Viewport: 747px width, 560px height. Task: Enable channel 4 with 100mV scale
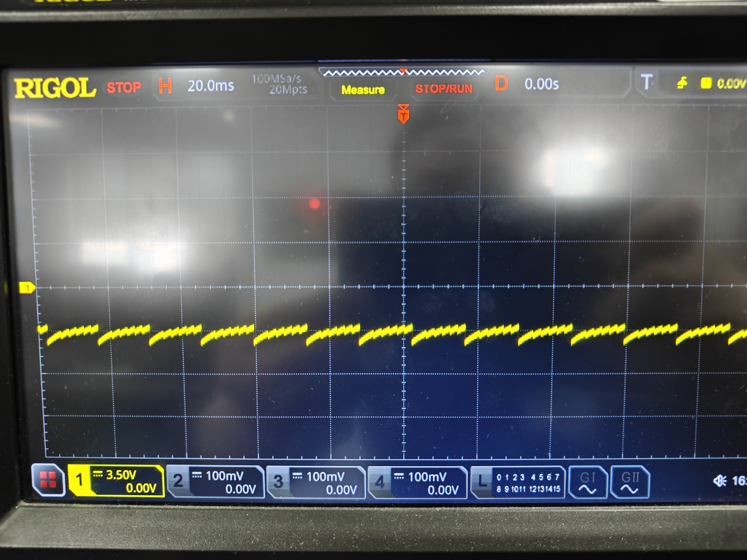418,483
